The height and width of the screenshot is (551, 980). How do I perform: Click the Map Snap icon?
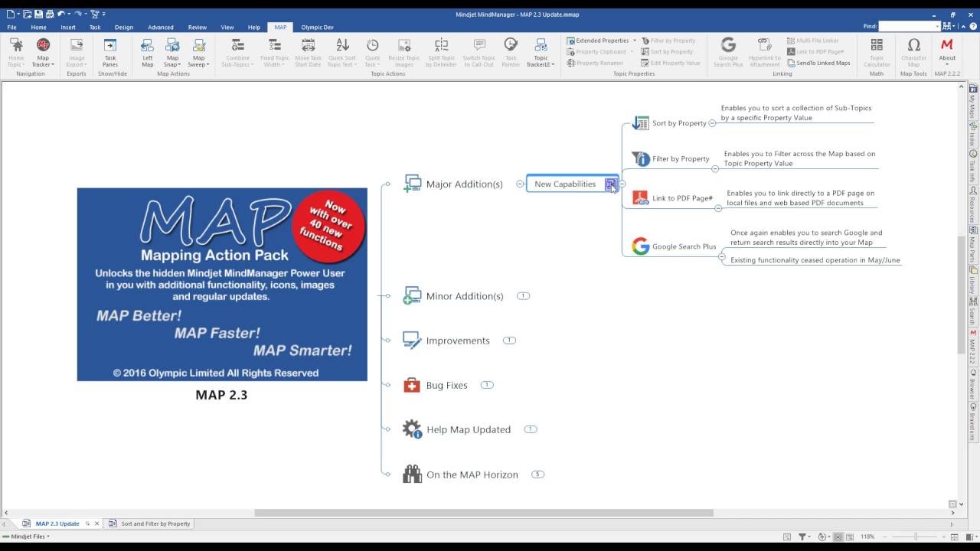(173, 46)
